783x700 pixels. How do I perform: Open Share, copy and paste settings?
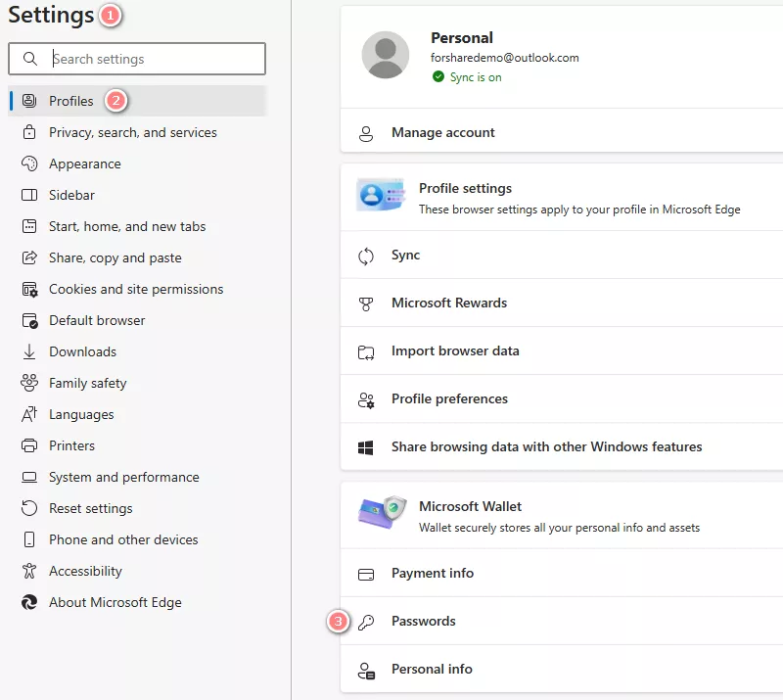(137, 257)
